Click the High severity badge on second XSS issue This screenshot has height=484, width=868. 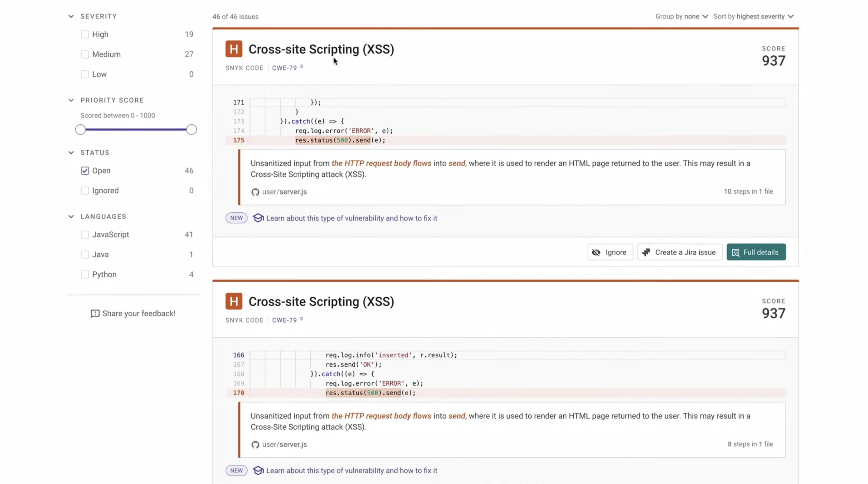(x=234, y=301)
